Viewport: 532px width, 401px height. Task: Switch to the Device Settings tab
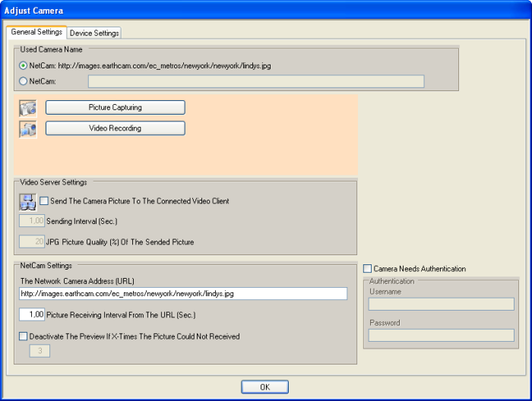point(94,33)
